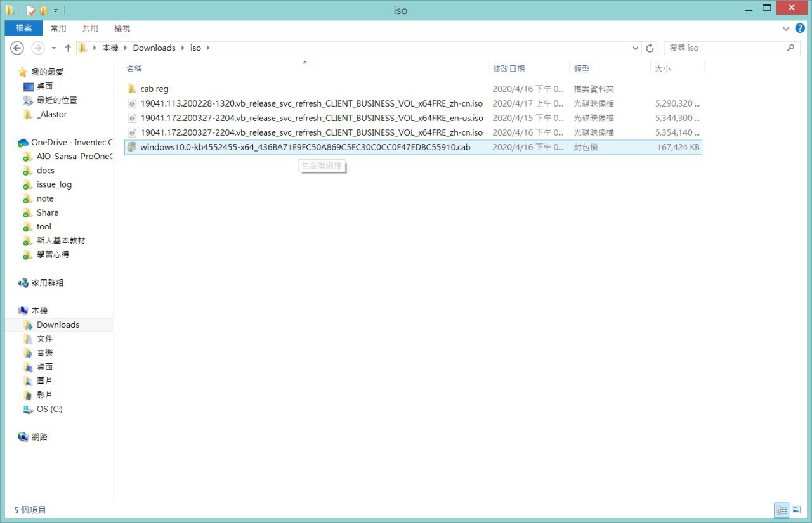The width and height of the screenshot is (812, 523).
Task: Click the windows10.0-kb4552455 cab file name
Action: point(305,147)
